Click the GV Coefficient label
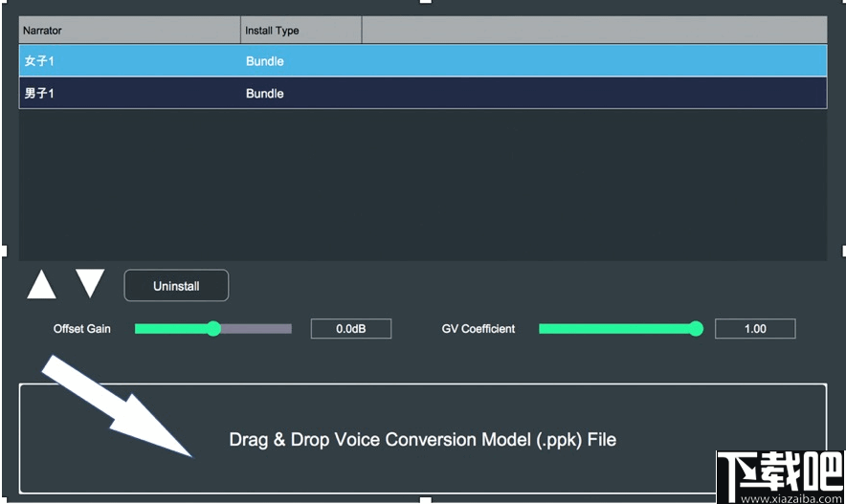846x504 pixels. tap(479, 329)
